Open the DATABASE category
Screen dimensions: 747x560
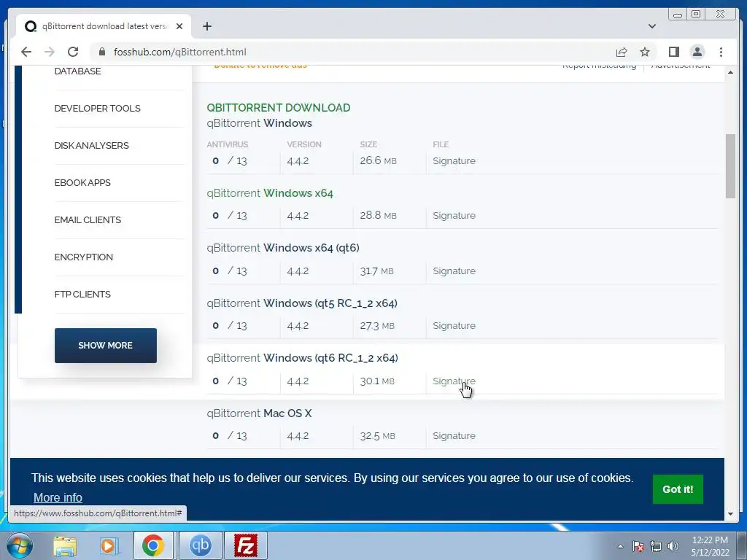click(x=77, y=71)
